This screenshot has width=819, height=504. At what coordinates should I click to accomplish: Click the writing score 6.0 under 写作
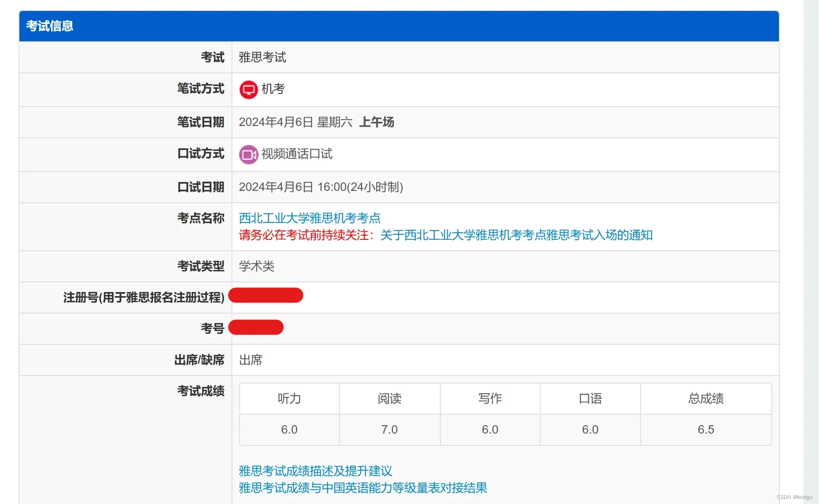click(490, 430)
